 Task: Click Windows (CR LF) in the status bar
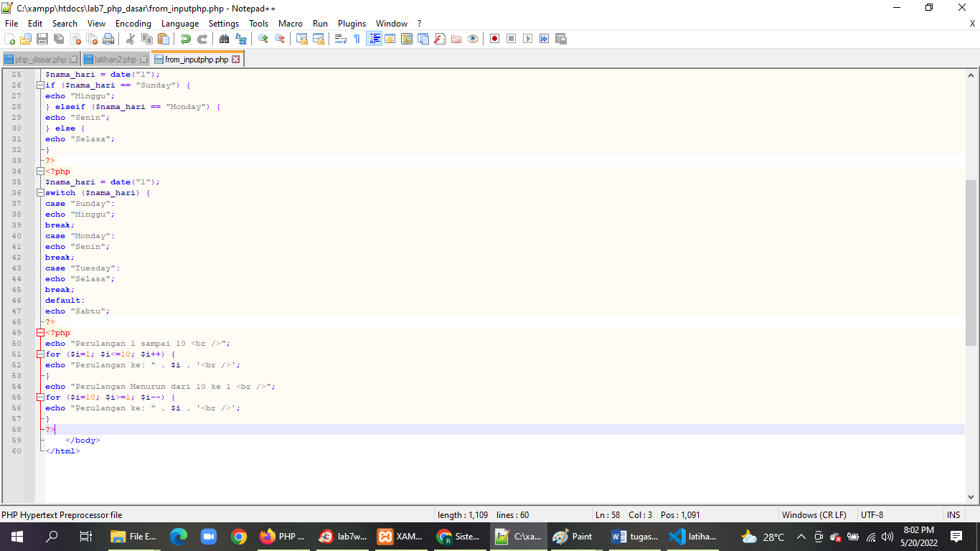814,515
